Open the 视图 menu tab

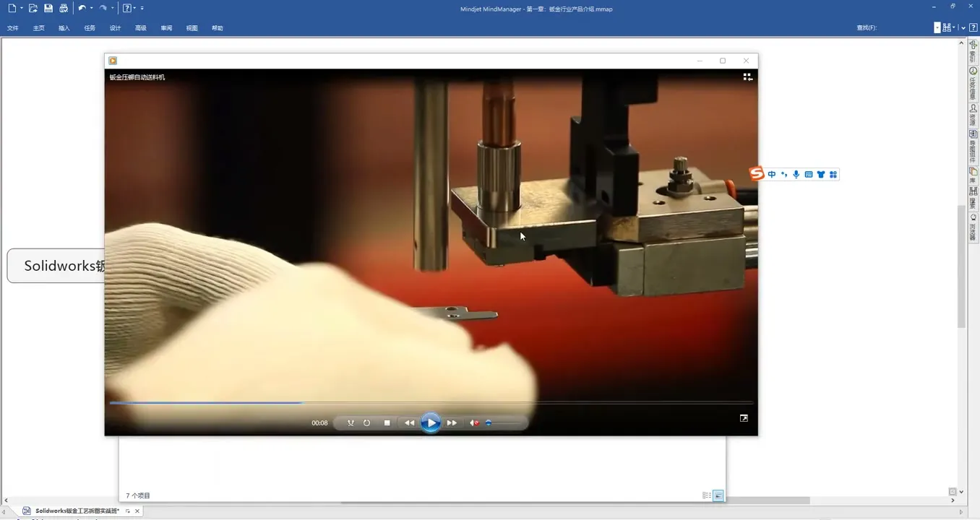(192, 28)
